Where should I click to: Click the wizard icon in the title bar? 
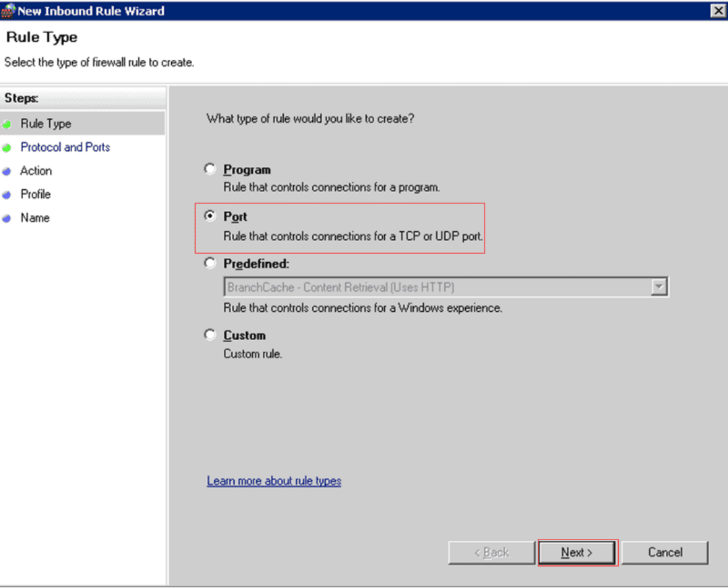[8, 10]
